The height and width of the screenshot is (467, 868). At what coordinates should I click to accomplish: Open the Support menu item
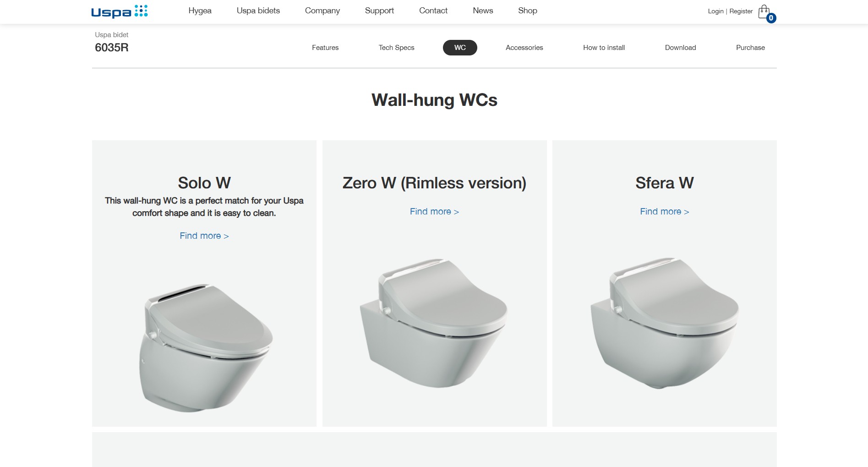click(379, 11)
